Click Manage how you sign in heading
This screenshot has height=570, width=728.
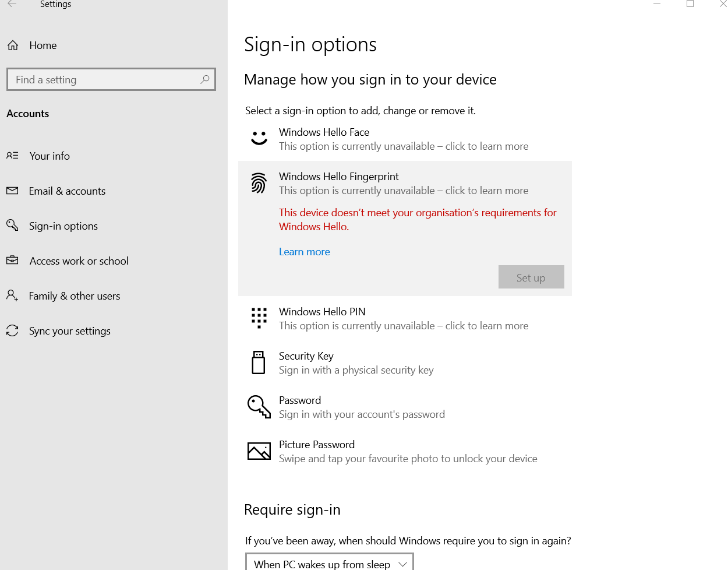[x=370, y=80]
